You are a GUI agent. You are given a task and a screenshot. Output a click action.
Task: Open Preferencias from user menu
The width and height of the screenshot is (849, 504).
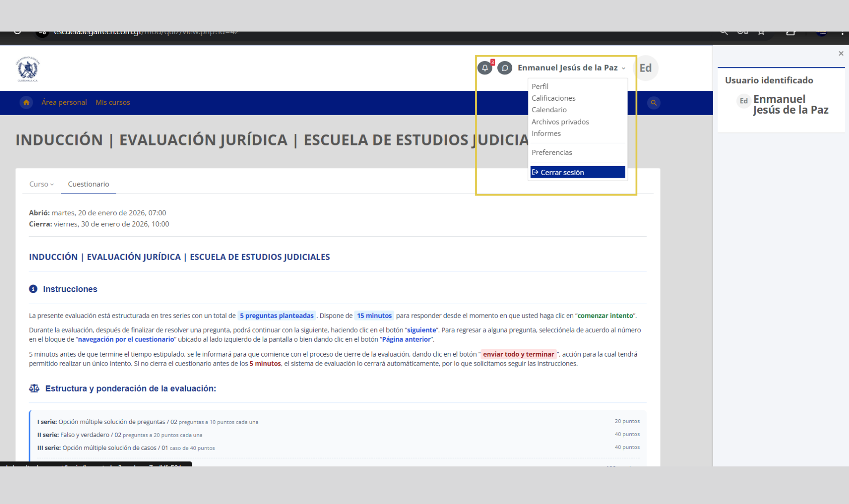click(x=552, y=153)
